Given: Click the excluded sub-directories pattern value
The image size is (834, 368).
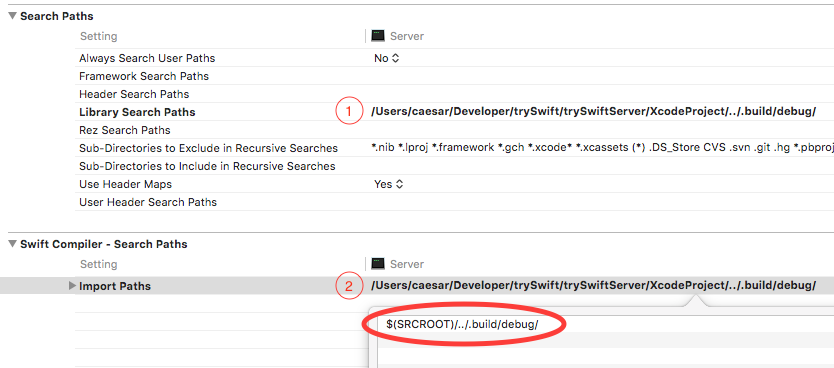Looking at the screenshot, I should coord(602,148).
